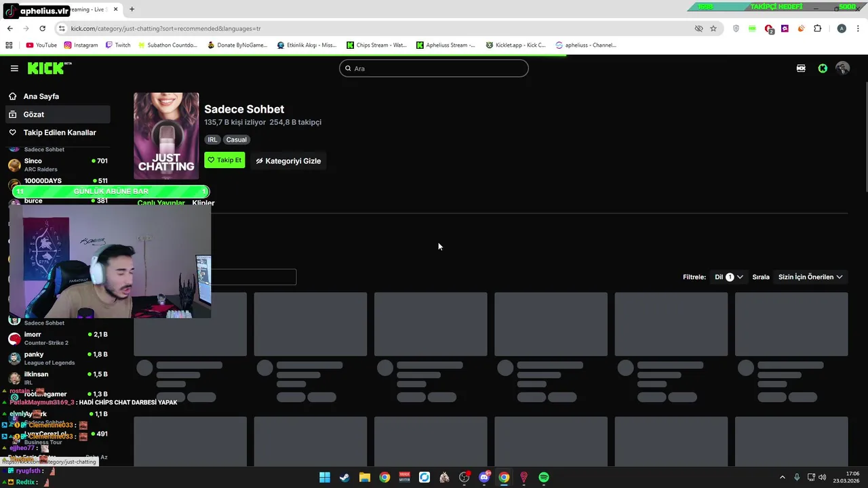Open the Etkinlik Akışı bookmark
The image size is (868, 488).
[x=307, y=45]
